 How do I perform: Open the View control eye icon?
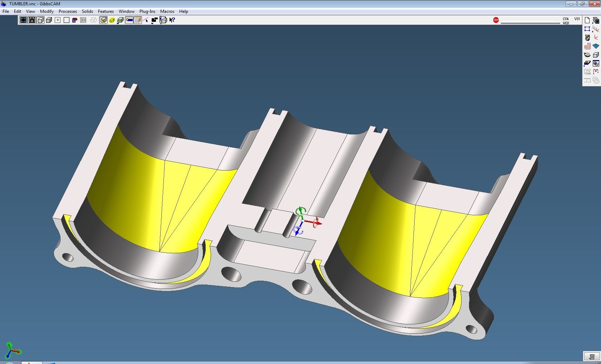587,55
